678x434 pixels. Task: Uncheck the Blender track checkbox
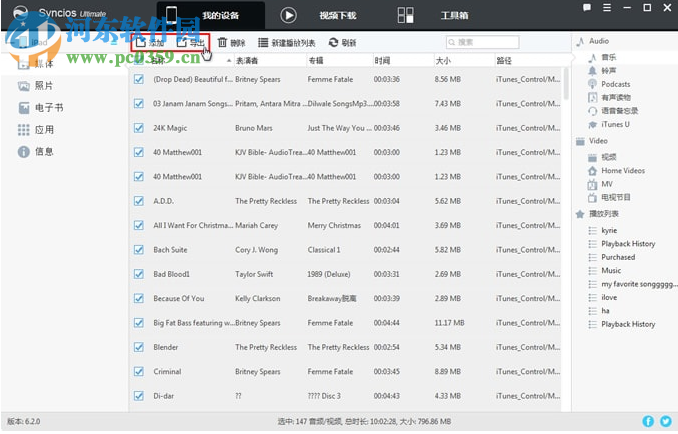(x=139, y=347)
